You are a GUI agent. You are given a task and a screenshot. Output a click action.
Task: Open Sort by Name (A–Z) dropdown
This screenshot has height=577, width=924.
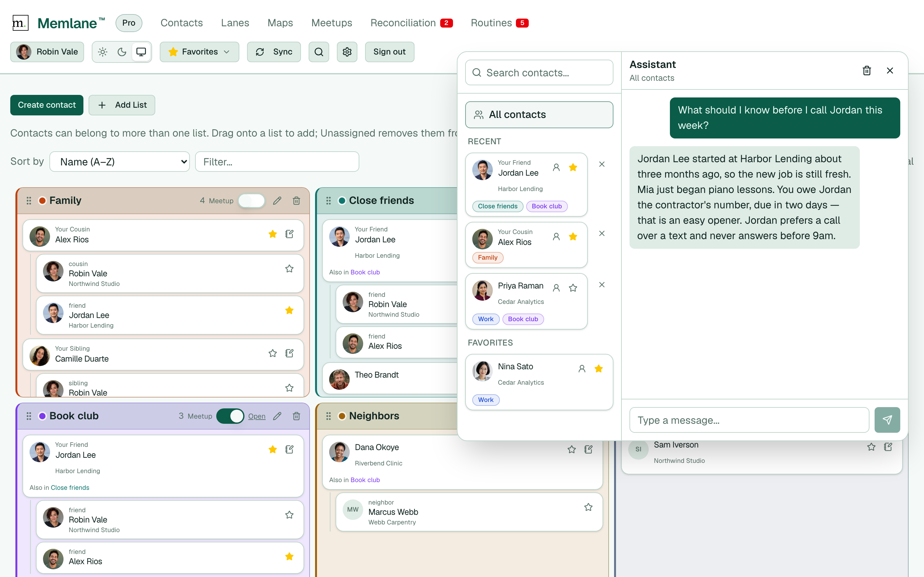(x=119, y=162)
